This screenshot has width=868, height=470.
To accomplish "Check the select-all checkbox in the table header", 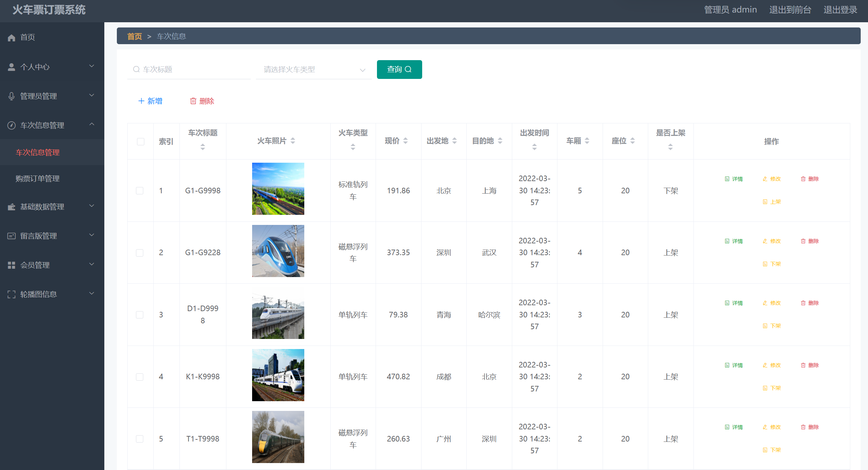I will point(140,141).
